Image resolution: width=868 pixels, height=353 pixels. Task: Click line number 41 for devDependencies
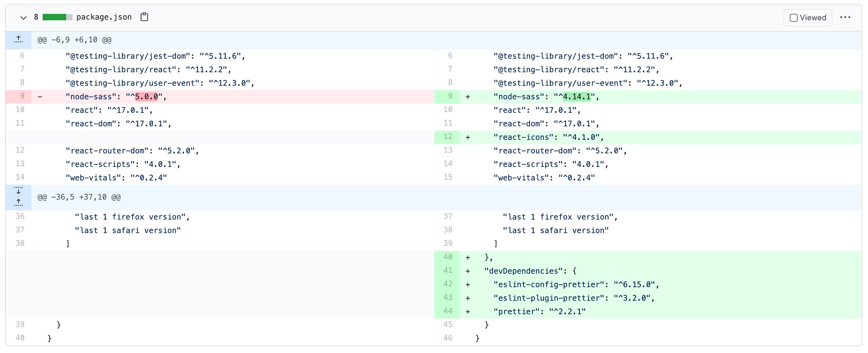(447, 271)
